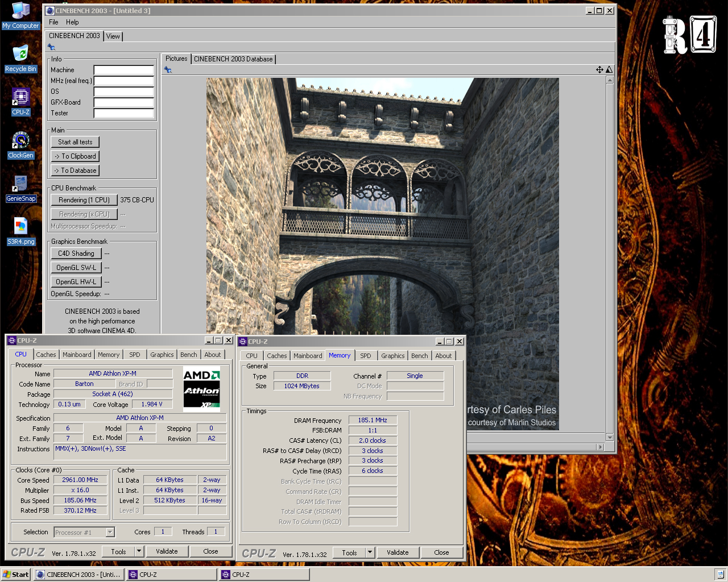Click the Cinebench title bar app icon
Image resolution: width=728 pixels, height=582 pixels.
(50, 10)
